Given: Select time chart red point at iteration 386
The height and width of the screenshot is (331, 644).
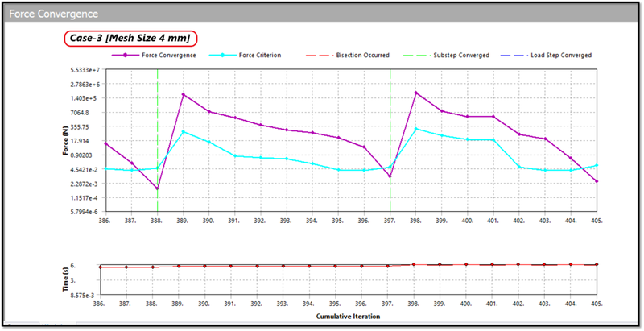Looking at the screenshot, I should [x=100, y=267].
